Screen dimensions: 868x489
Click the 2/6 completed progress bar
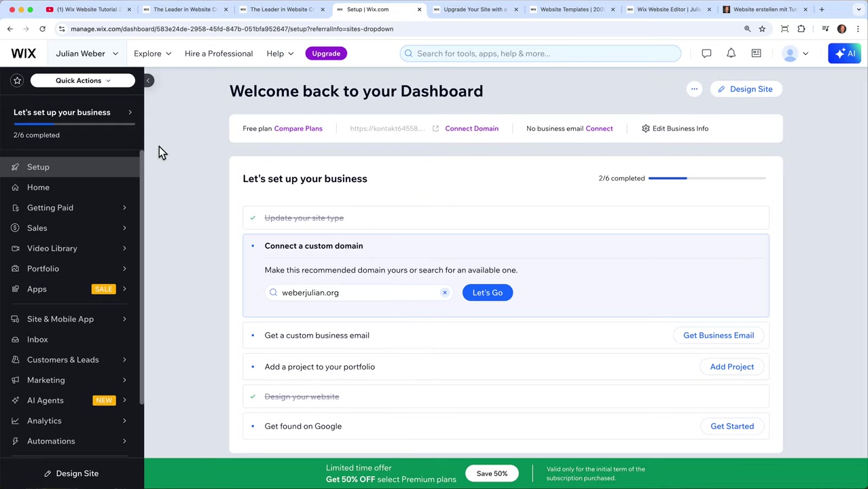(x=707, y=179)
